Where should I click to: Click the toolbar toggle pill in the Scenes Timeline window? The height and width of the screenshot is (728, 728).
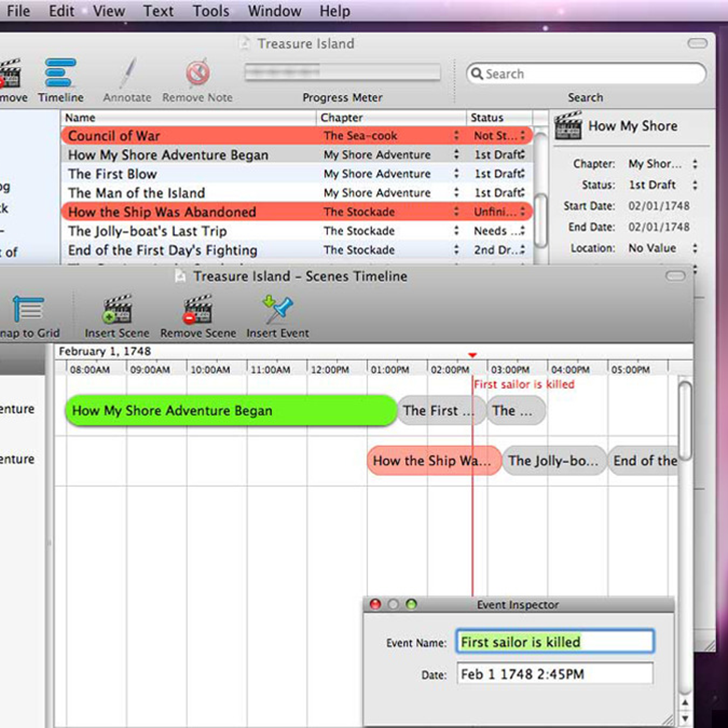click(675, 276)
